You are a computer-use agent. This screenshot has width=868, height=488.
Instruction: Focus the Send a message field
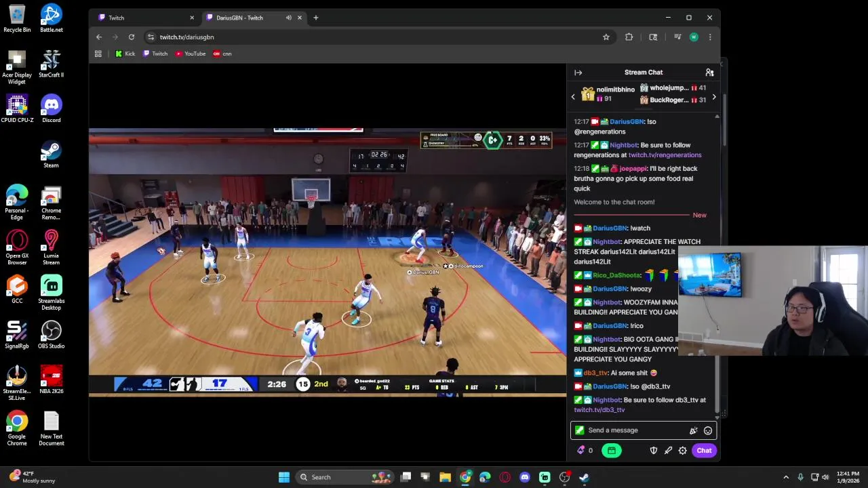point(643,430)
